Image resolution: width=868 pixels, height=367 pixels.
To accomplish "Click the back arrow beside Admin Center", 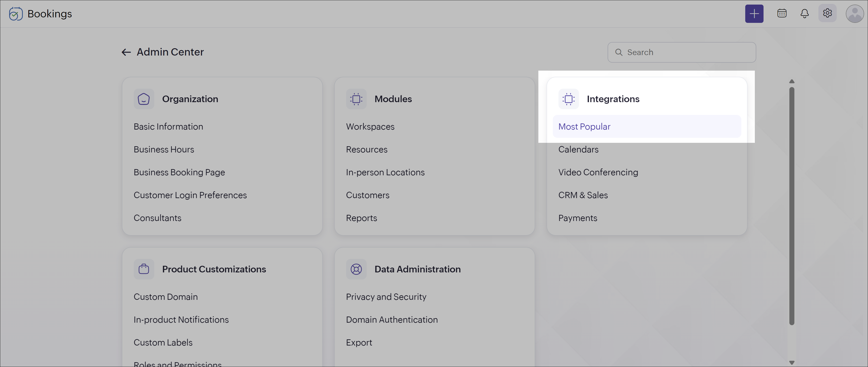I will [x=126, y=52].
